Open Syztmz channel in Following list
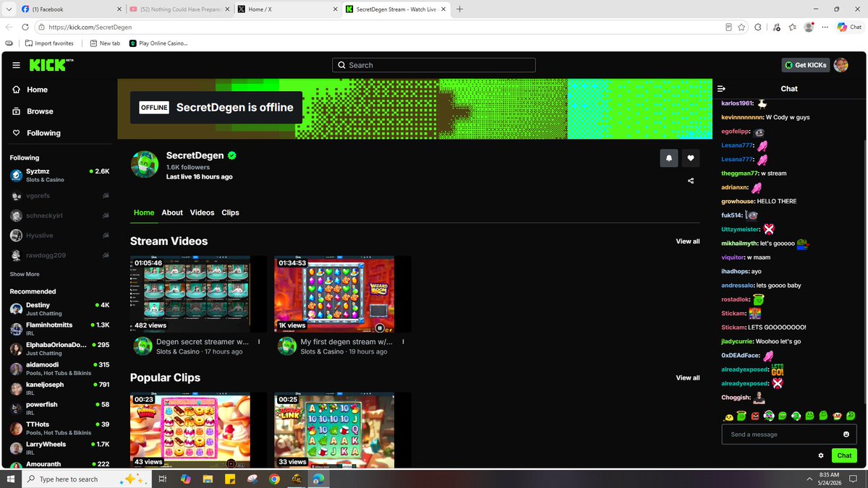868x488 pixels. [x=59, y=175]
